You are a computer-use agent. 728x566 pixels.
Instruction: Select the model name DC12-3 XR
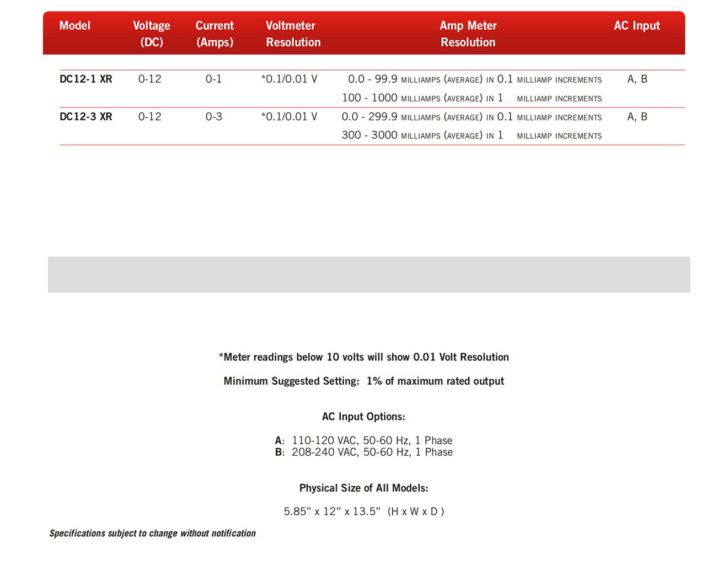(x=86, y=116)
